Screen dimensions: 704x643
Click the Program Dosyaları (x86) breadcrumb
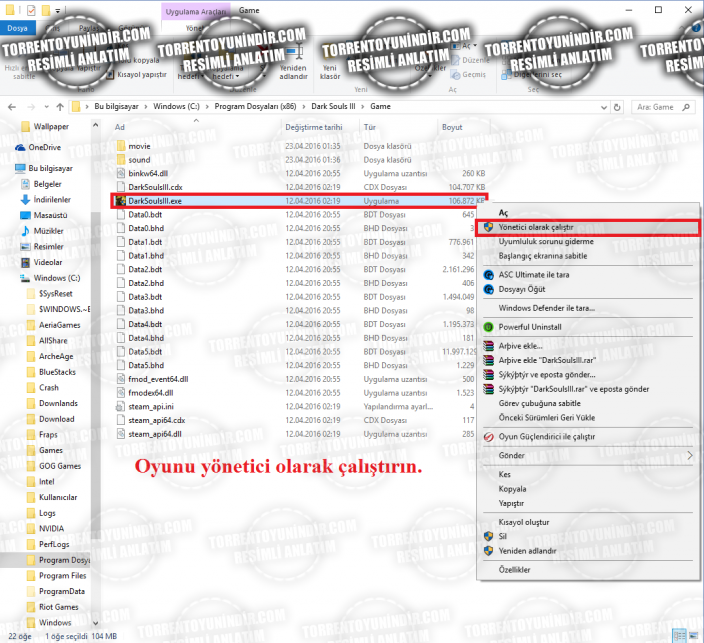pos(255,106)
